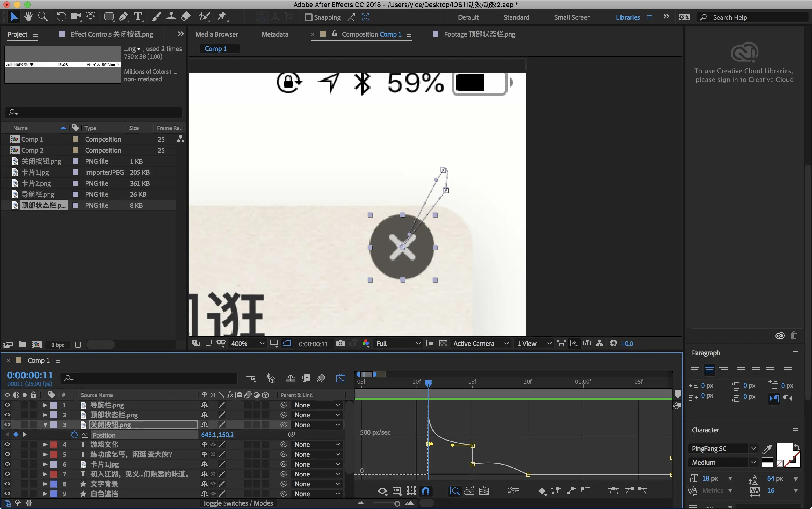Toggle the Position property stopwatch
The width and height of the screenshot is (812, 509).
click(74, 435)
